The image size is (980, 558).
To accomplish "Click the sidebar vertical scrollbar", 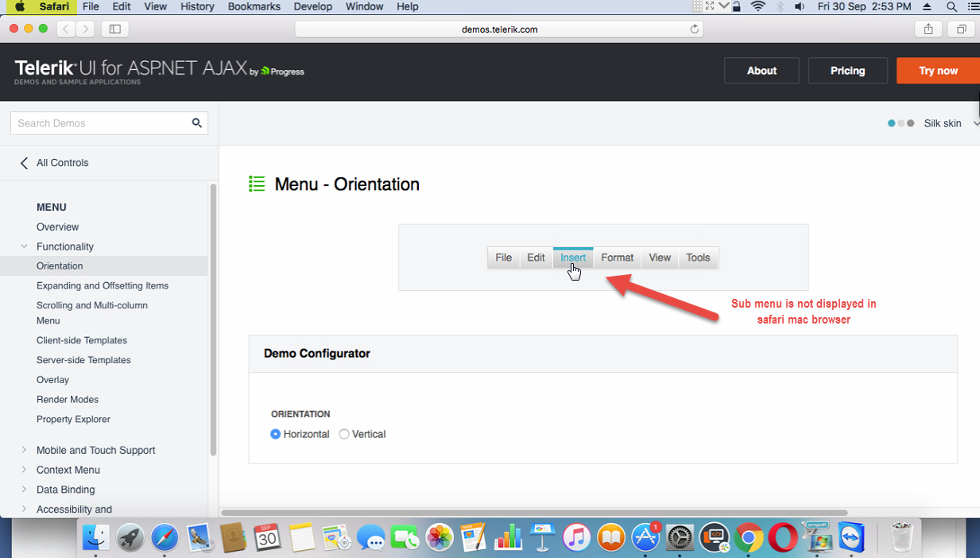I will coord(213,319).
